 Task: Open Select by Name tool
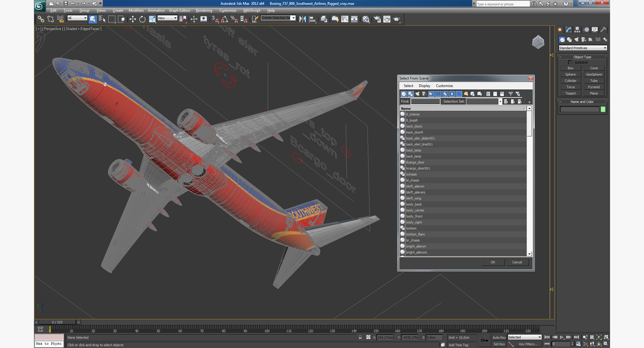tap(102, 19)
